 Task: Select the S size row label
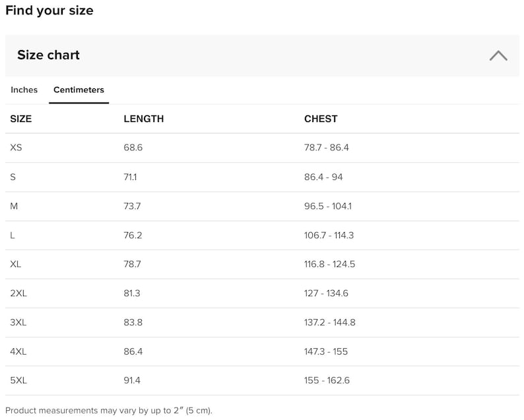[13, 177]
